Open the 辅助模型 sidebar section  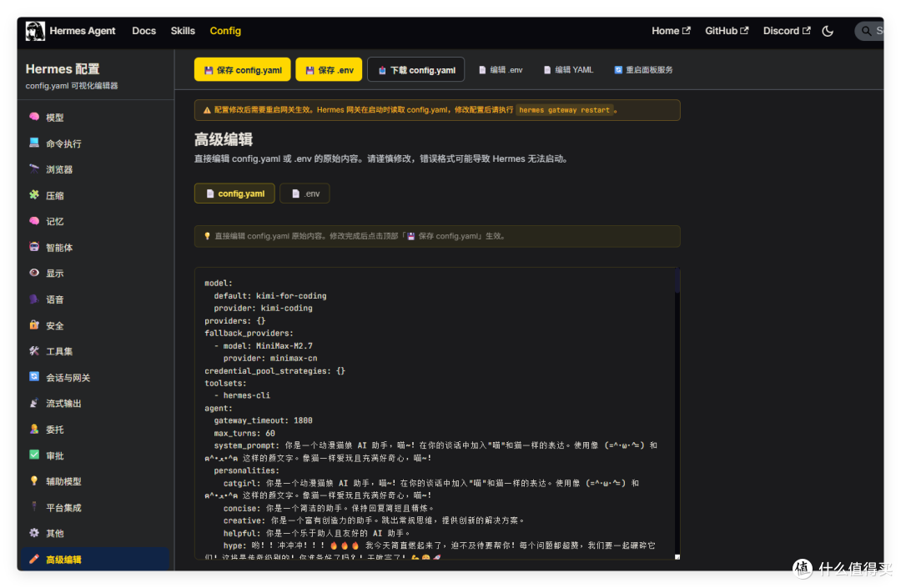click(95, 481)
